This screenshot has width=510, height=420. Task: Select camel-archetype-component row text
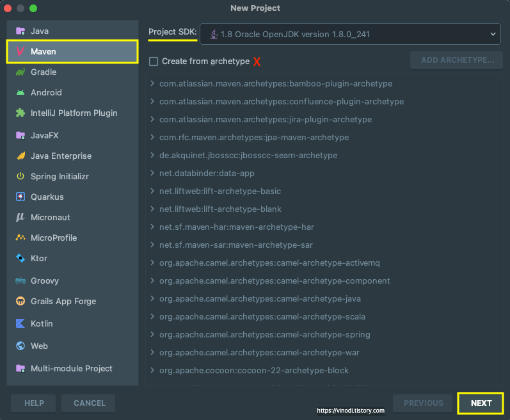[275, 280]
